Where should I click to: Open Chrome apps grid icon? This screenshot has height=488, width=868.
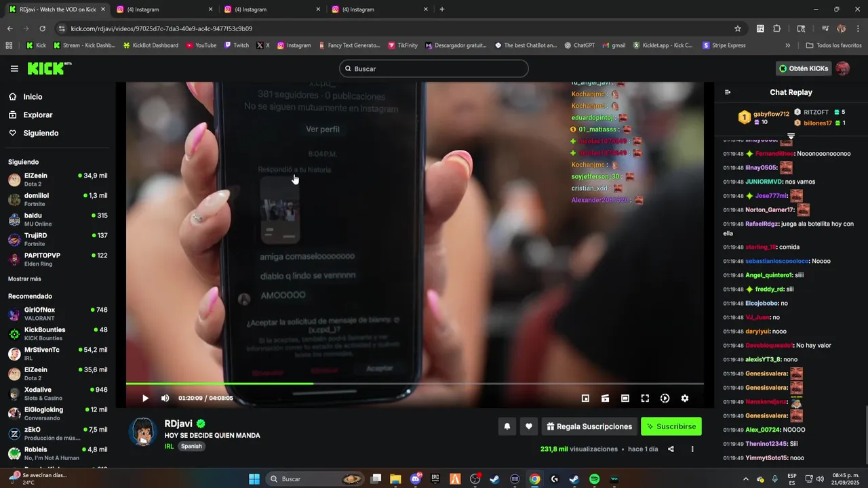(9, 45)
